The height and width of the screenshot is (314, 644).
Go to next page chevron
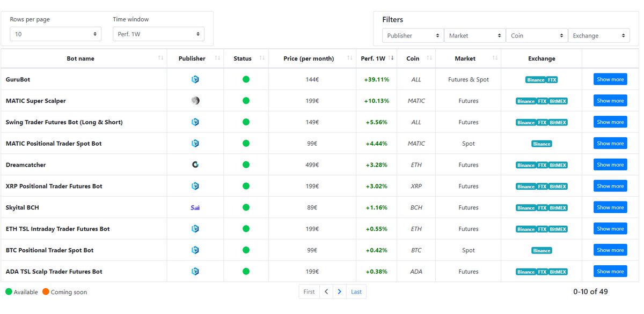(339, 291)
